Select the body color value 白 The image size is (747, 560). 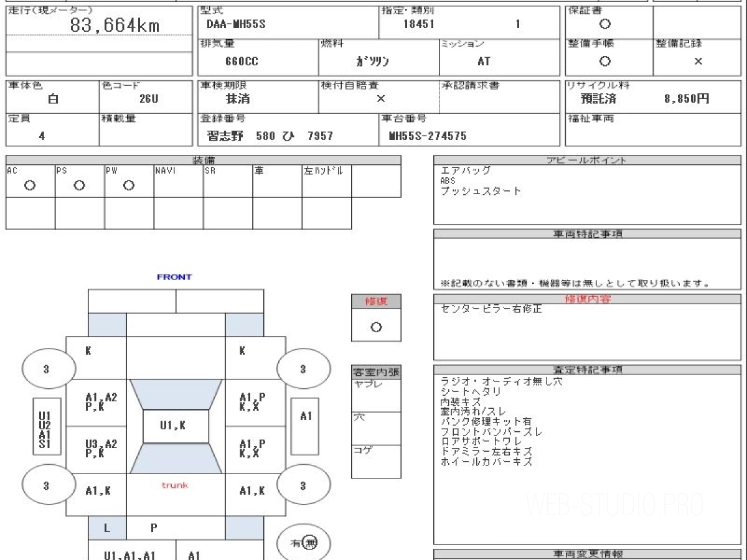53,99
